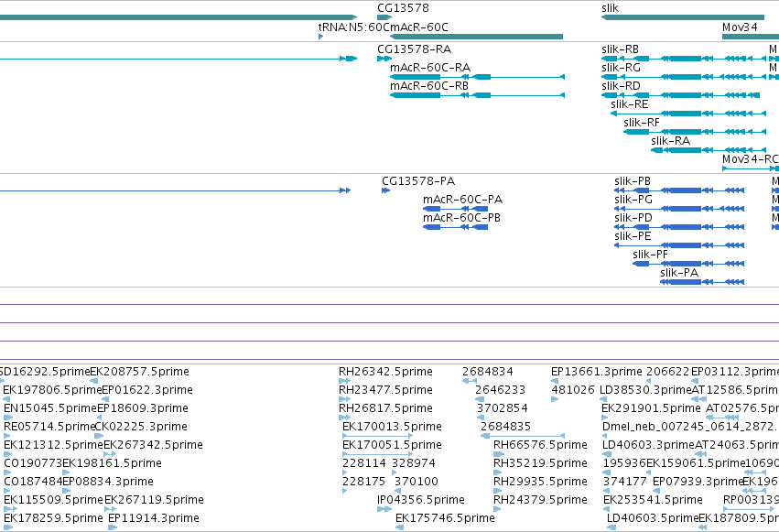Select the EK175746.5prime EST arrow
779x532 pixels.
pyautogui.click(x=399, y=527)
